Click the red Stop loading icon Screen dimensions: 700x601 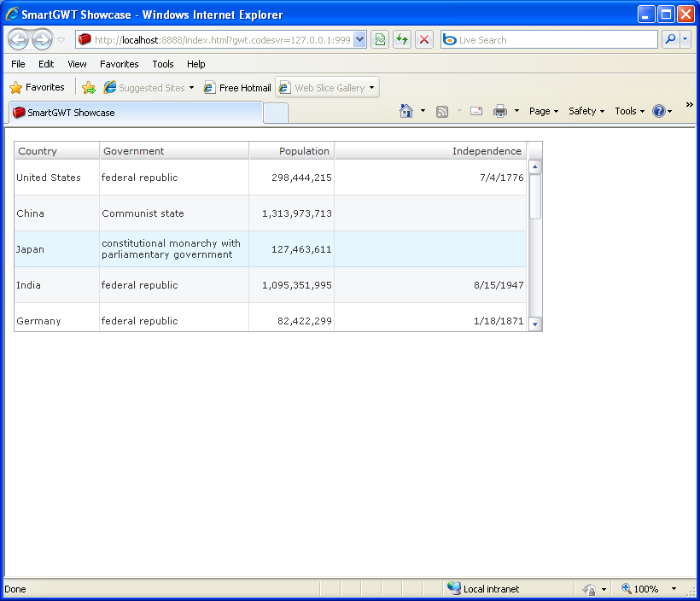[424, 40]
